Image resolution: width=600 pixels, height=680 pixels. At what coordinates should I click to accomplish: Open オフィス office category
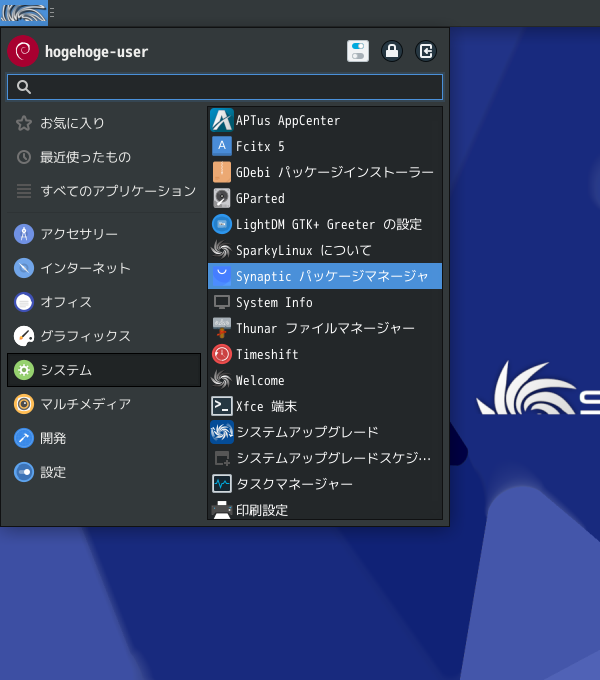[104, 302]
